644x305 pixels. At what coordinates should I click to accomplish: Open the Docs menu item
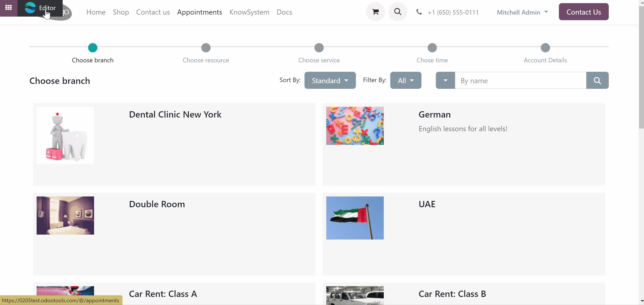(x=284, y=12)
